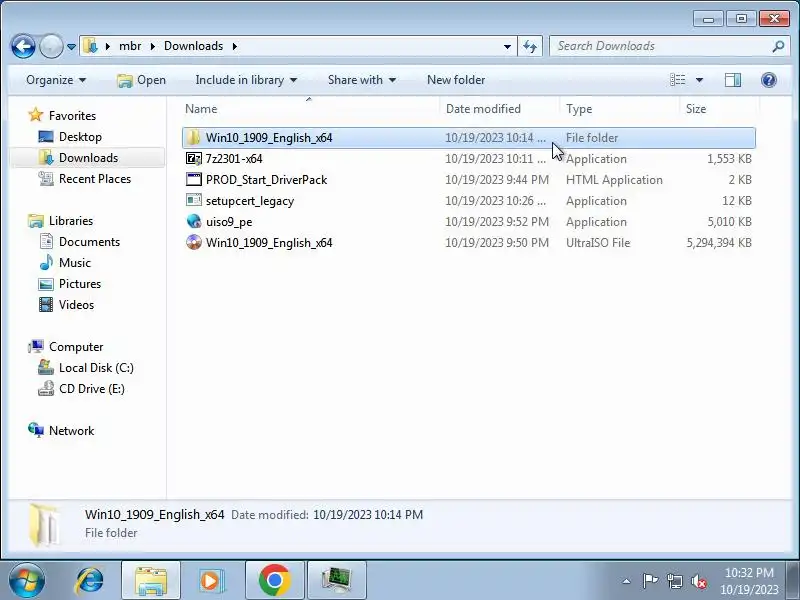Viewport: 800px width, 600px height.
Task: Click the muted volume tray icon
Action: (698, 581)
